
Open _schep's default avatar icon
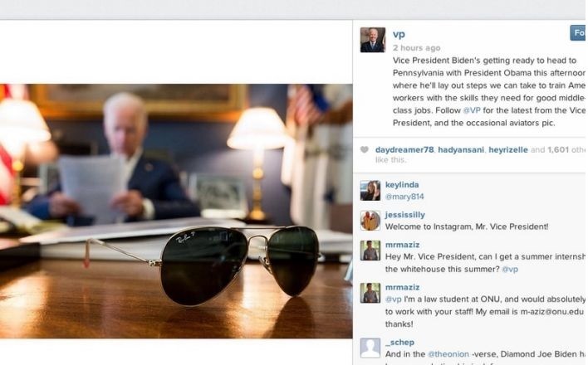pos(370,348)
